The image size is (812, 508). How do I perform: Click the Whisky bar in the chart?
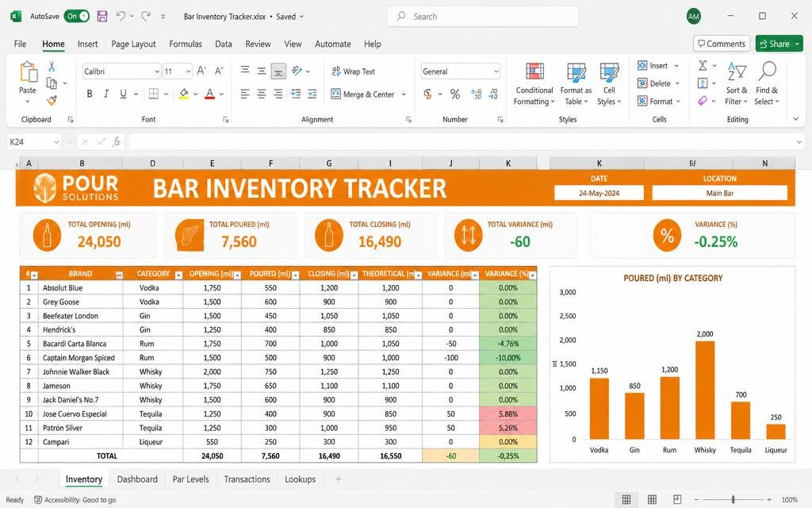click(x=705, y=390)
